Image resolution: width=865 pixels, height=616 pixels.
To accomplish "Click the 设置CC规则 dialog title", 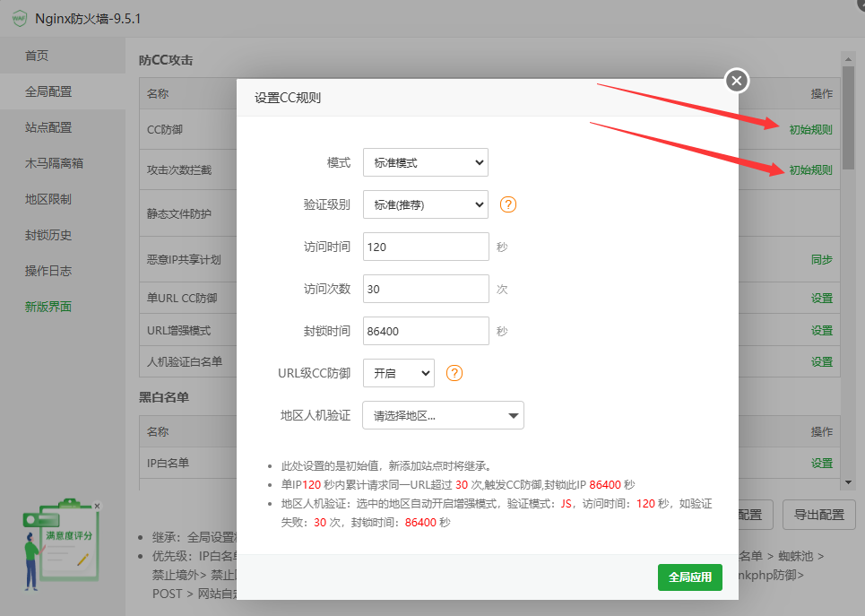I will [288, 98].
